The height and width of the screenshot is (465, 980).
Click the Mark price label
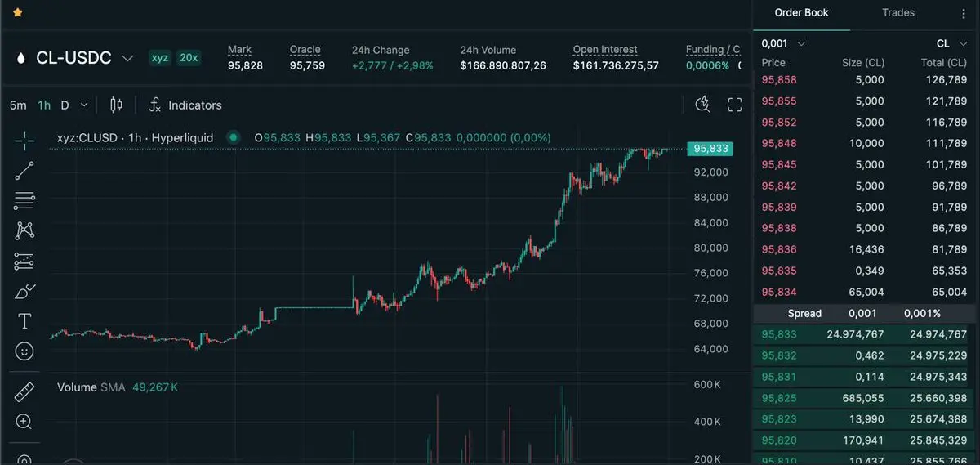(x=239, y=50)
